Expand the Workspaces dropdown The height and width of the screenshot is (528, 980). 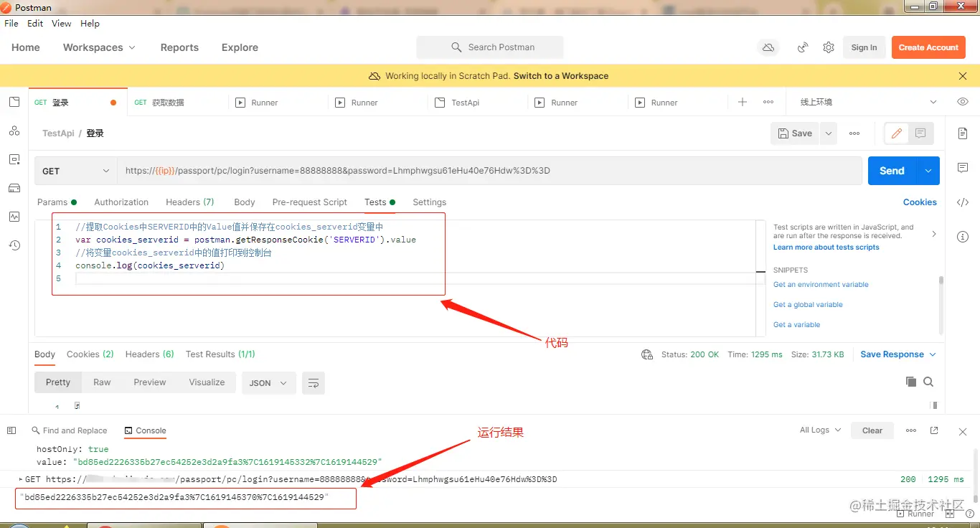tap(99, 47)
